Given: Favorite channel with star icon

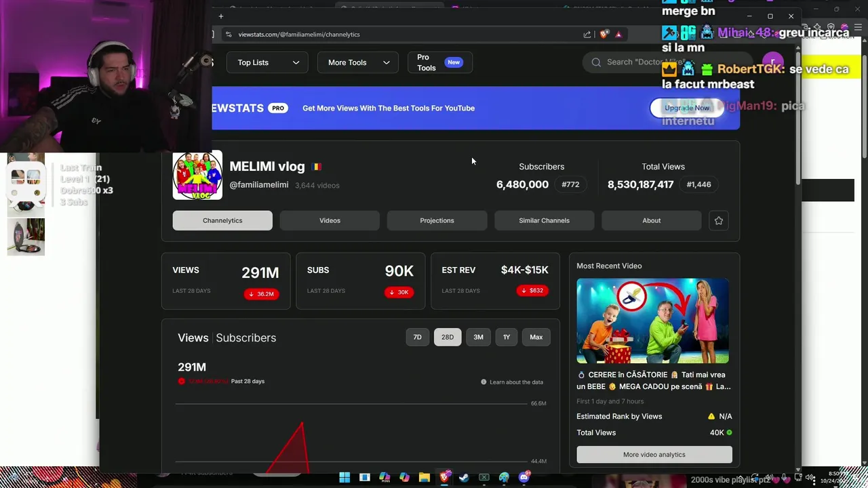Looking at the screenshot, I should click(719, 220).
